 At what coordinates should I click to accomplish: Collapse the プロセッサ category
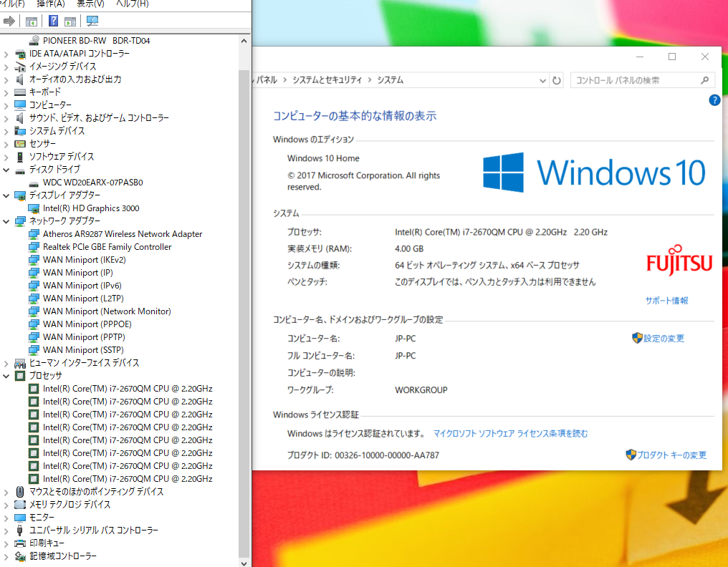7,375
